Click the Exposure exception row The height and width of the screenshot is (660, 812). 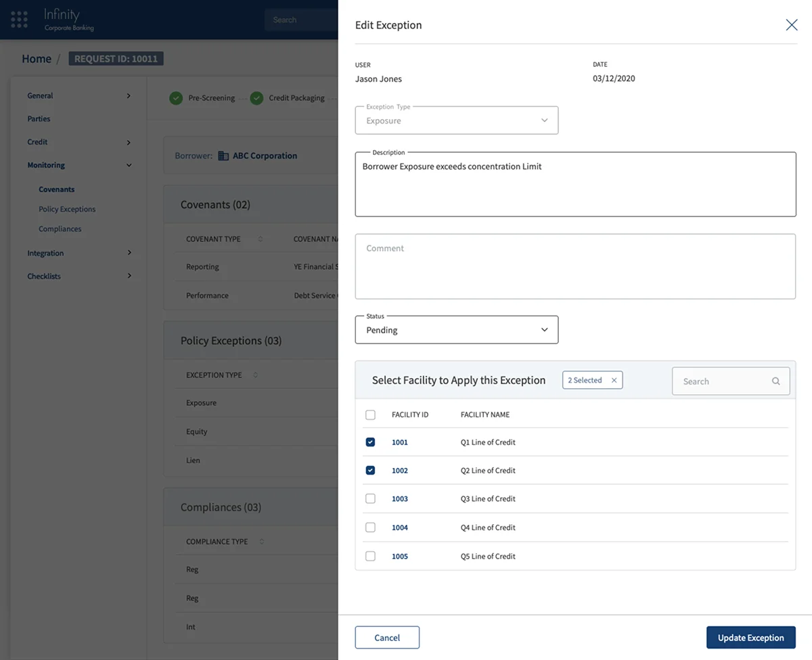point(257,403)
